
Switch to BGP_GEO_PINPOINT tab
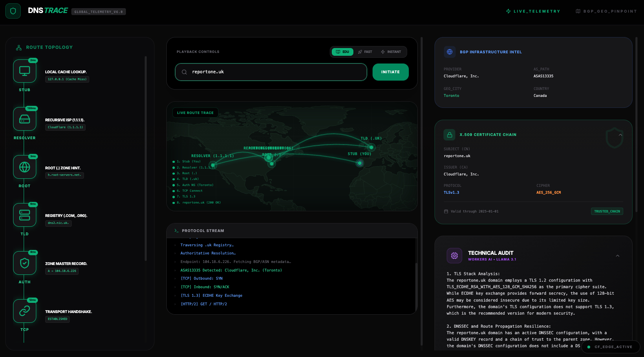point(606,11)
